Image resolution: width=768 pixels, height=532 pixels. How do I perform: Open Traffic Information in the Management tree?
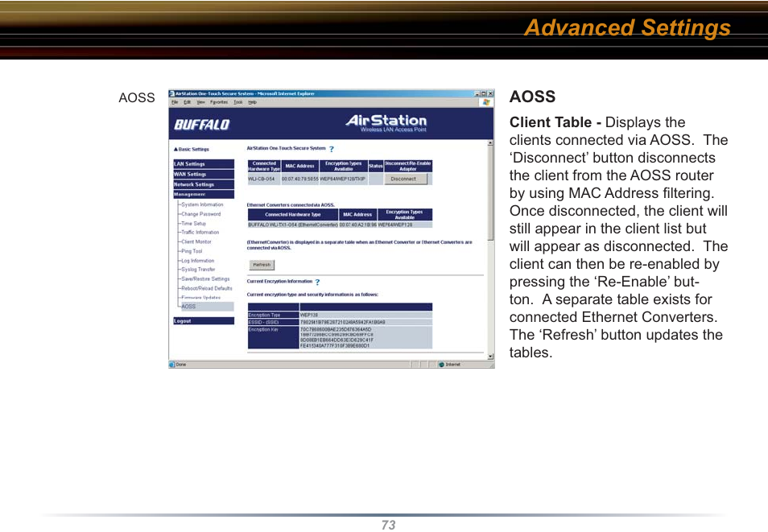coord(200,233)
